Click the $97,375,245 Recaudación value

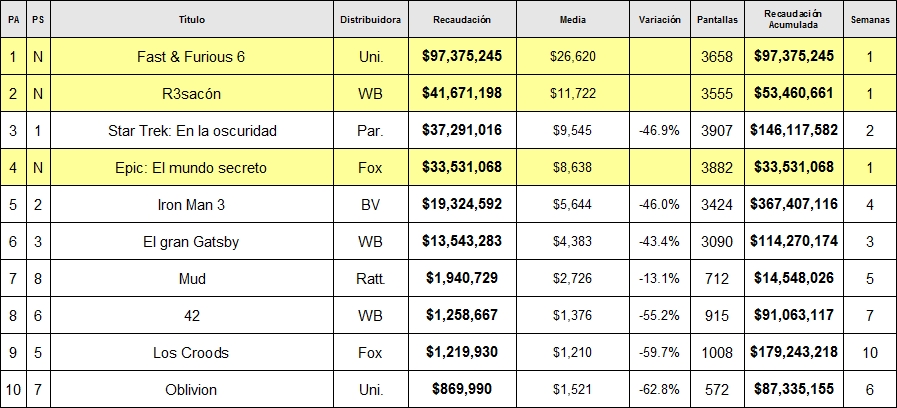tap(462, 57)
